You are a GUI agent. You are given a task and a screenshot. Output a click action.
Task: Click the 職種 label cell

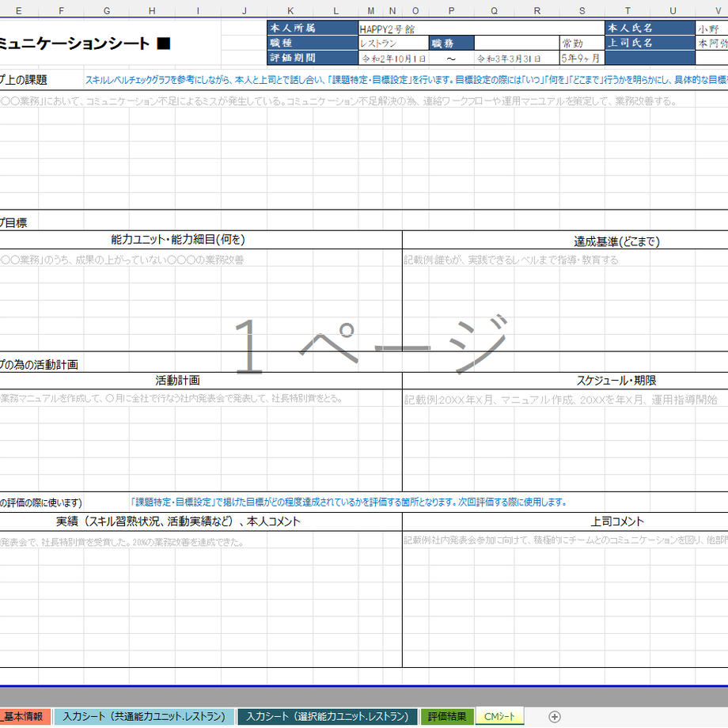click(313, 44)
